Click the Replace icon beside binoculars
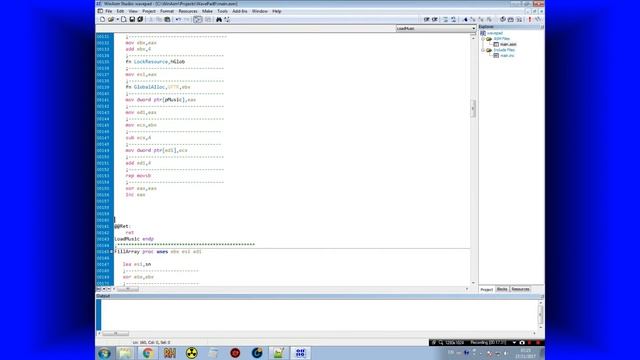 coord(227,20)
